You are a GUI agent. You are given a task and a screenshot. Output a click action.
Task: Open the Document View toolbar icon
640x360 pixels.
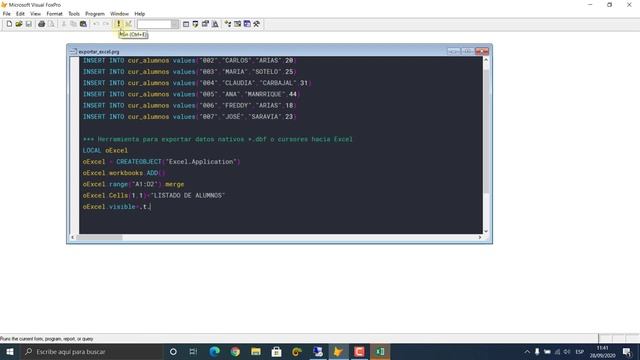click(215, 24)
